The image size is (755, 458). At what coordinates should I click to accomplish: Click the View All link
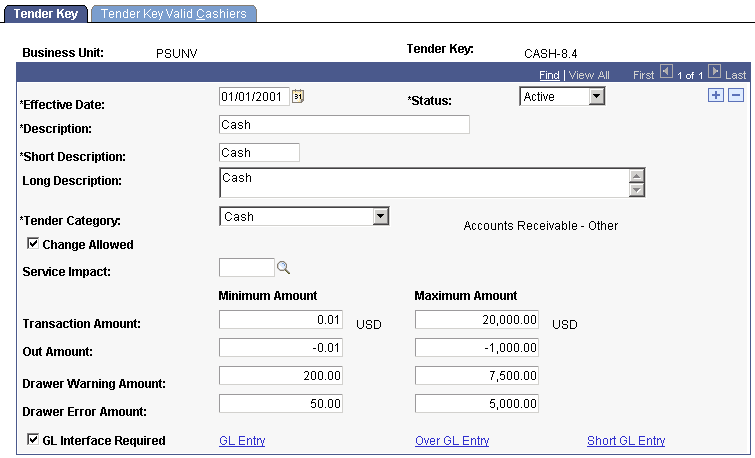(589, 75)
